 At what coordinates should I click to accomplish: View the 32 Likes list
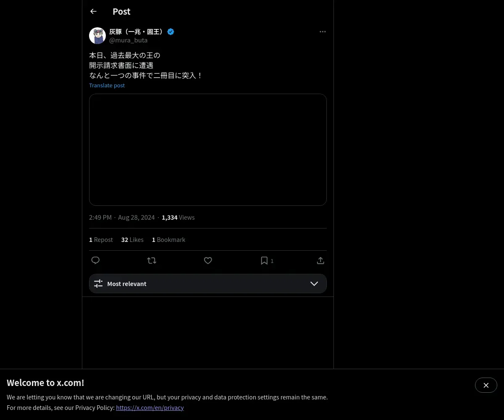(x=132, y=240)
